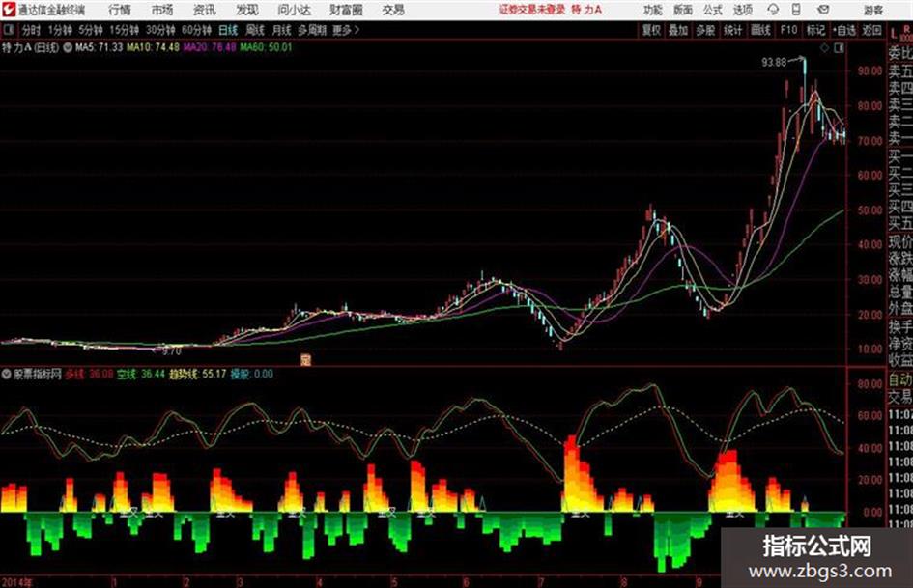Expand the 股票指标网 sub-indicator dropdown
913x588 pixels.
pos(7,375)
